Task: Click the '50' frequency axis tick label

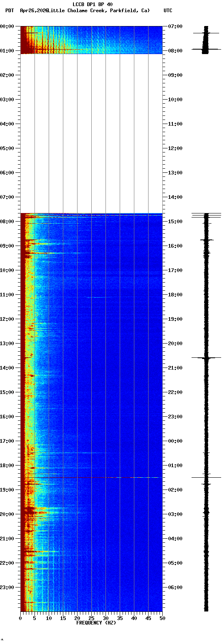Action: click(x=162, y=619)
